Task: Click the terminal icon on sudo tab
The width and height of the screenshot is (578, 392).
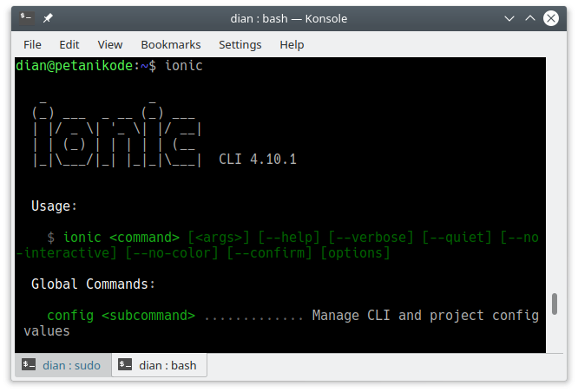Action: pyautogui.click(x=29, y=365)
